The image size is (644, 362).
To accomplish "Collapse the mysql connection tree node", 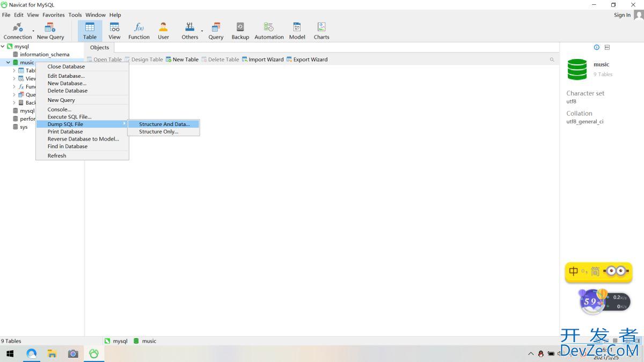I will 3,47.
